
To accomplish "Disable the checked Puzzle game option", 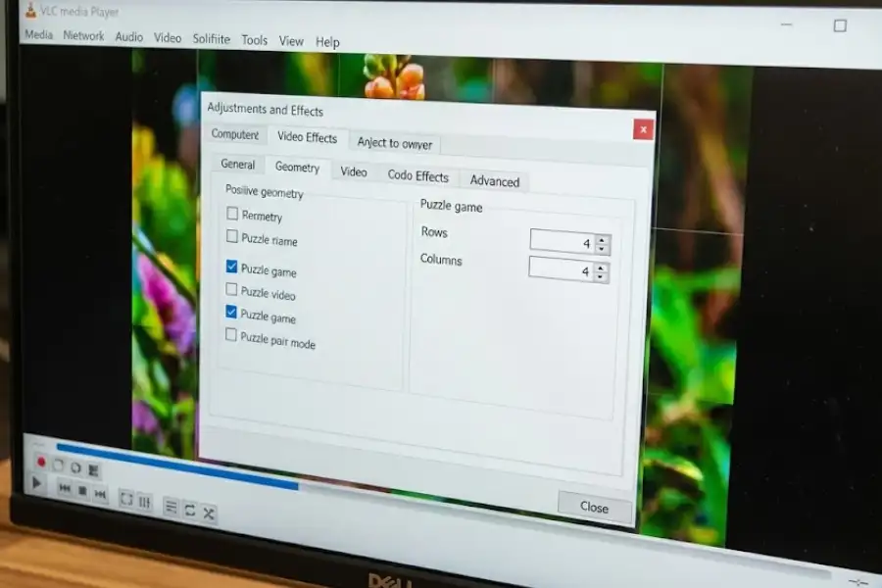I will tap(232, 266).
